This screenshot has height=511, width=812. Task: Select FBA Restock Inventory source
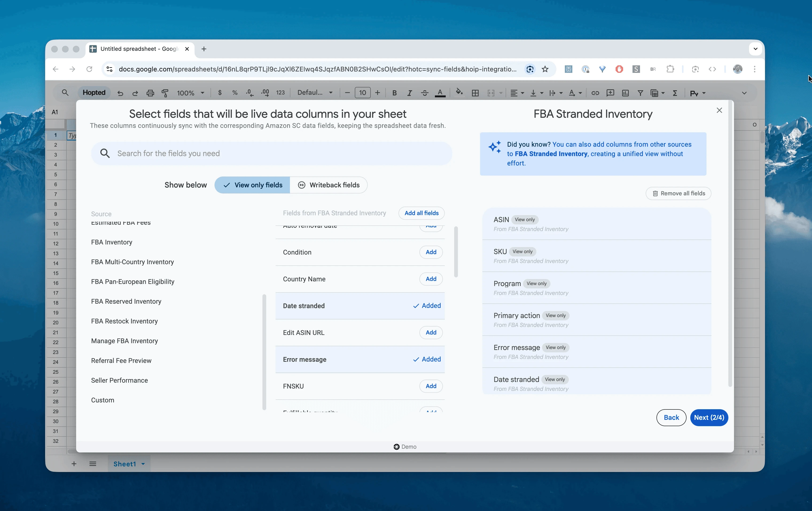click(x=125, y=321)
